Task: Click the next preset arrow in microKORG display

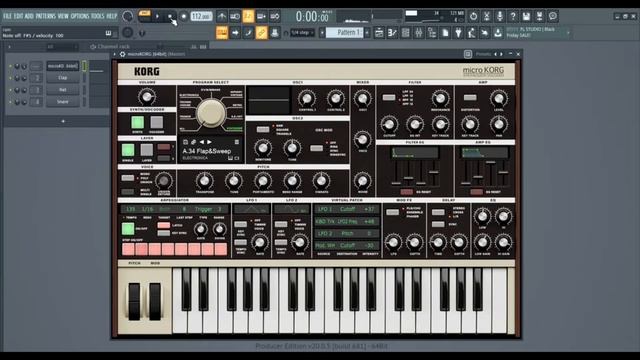Action: pos(209,142)
